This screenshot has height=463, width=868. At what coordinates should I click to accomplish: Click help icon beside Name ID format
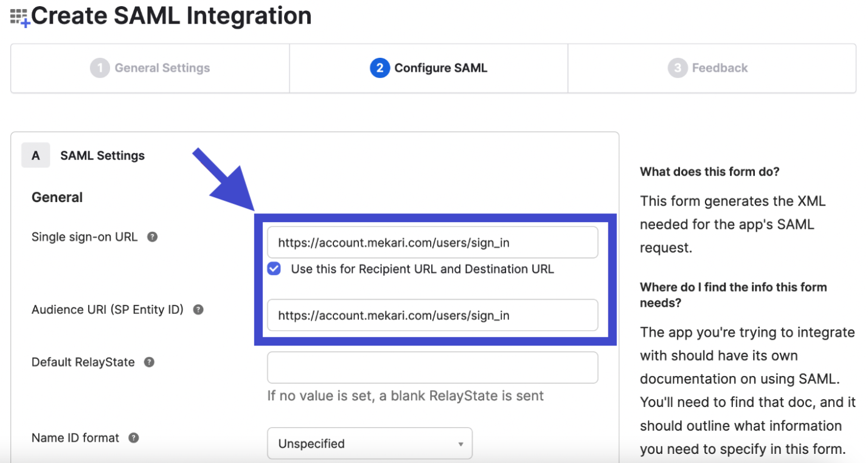coord(134,438)
